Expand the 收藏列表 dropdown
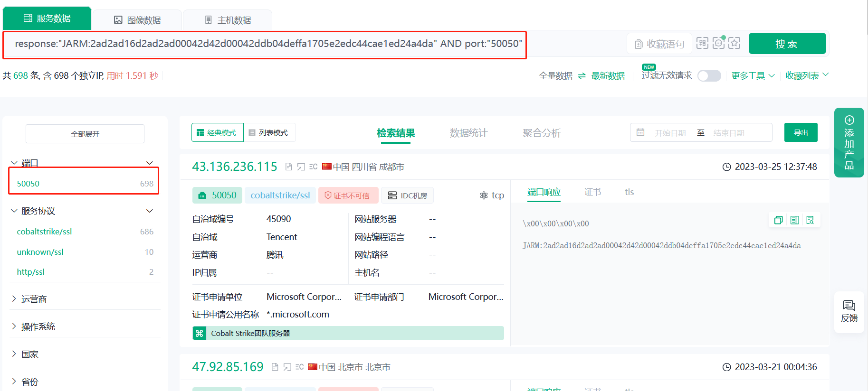Viewport: 868px width, 391px height. pos(807,76)
